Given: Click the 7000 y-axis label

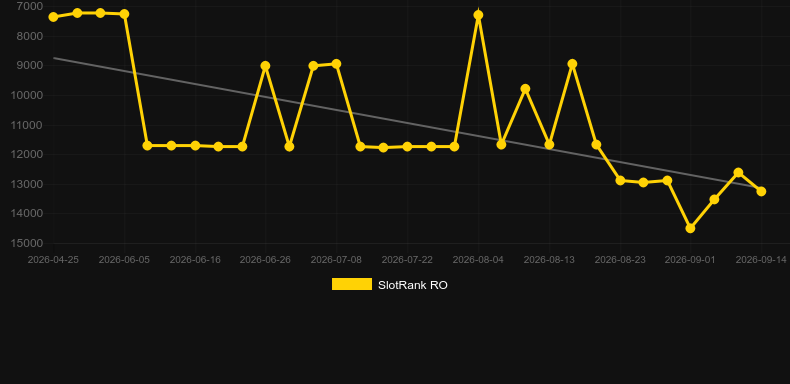Looking at the screenshot, I should (30, 6).
